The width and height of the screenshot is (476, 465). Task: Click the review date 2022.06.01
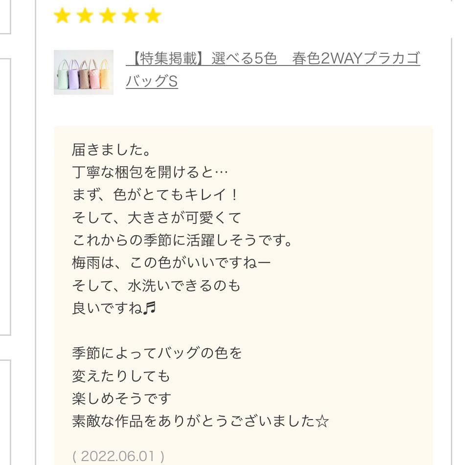(118, 456)
